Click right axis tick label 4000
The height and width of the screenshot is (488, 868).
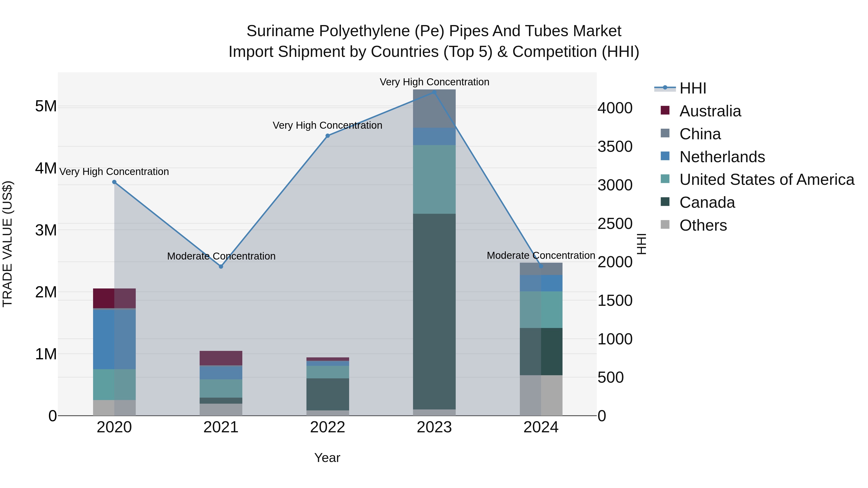(x=615, y=108)
